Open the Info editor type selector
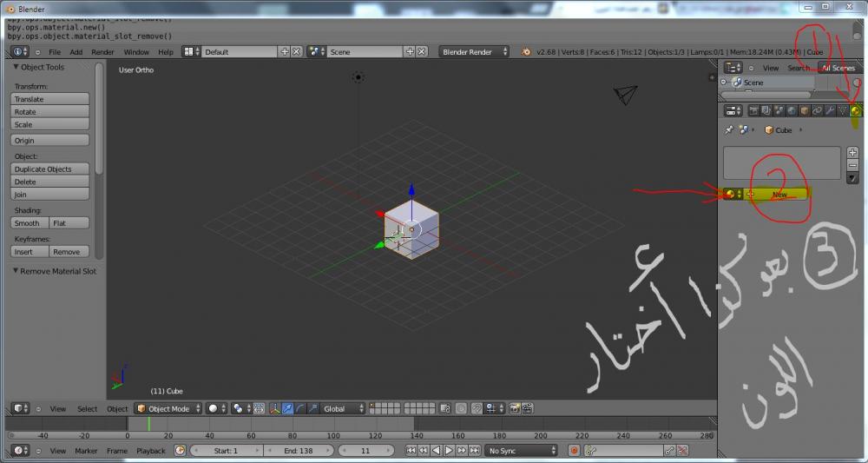This screenshot has width=868, height=463. [21, 51]
